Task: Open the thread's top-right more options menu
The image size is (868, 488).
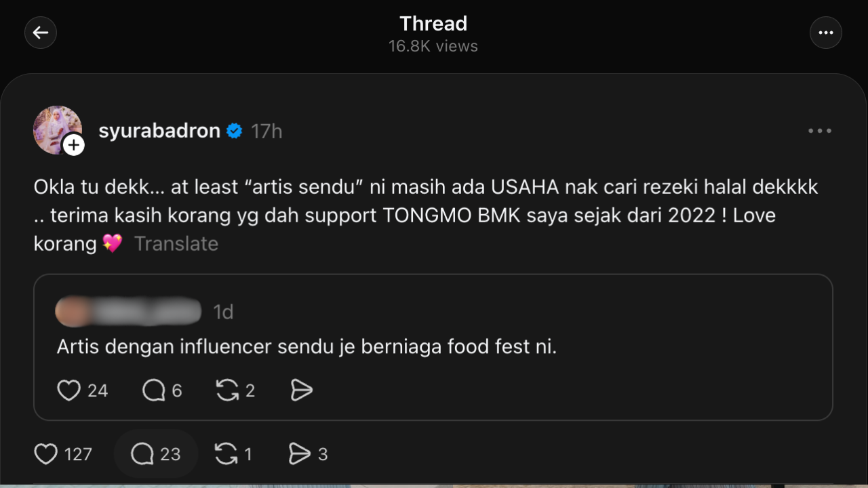Action: (x=825, y=33)
